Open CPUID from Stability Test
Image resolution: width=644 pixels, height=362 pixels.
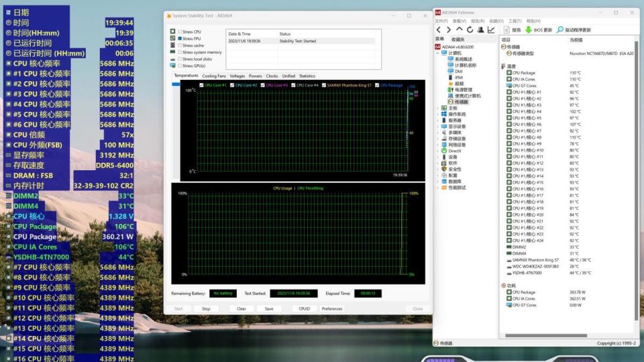305,308
